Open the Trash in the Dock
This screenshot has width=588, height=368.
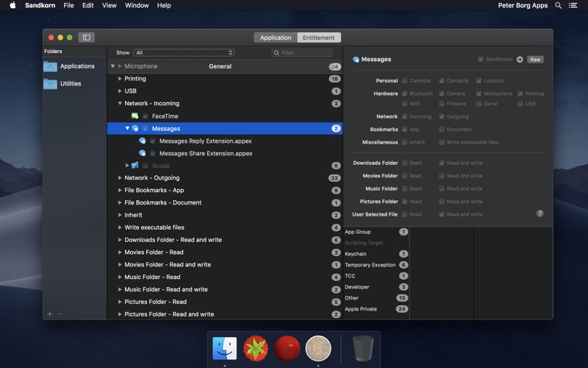[x=363, y=348]
